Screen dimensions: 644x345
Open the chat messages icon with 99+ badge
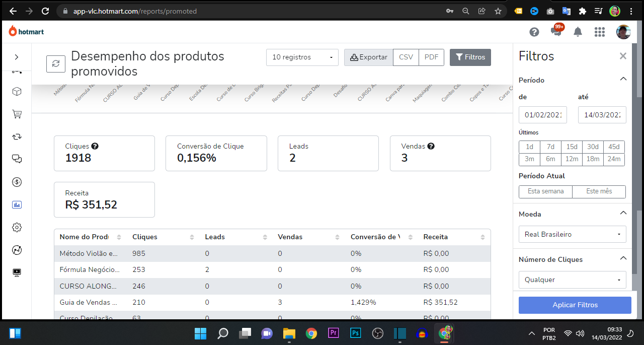556,32
